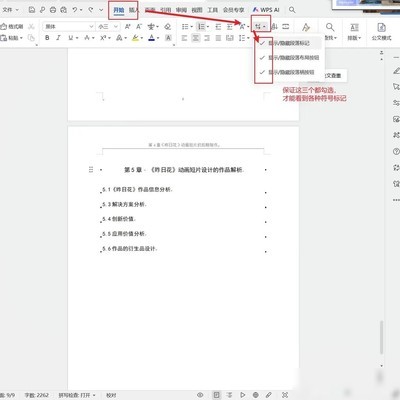
Task: Open the text effects icon
Action: coord(119,38)
